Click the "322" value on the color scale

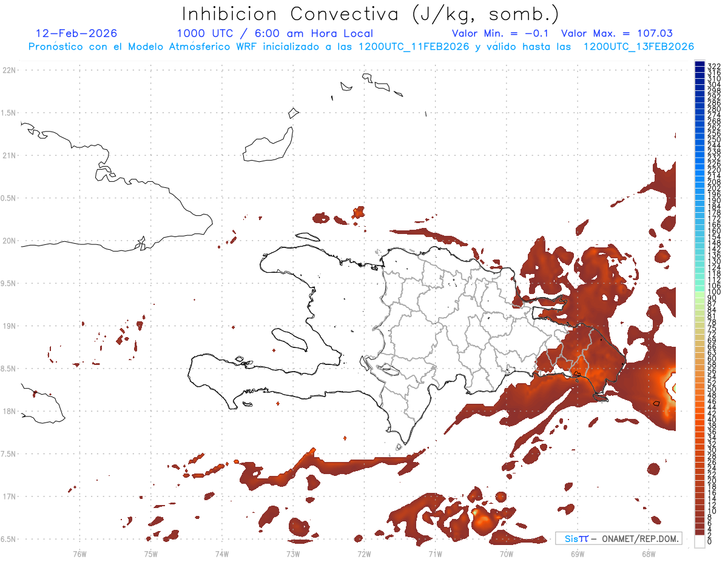point(713,66)
